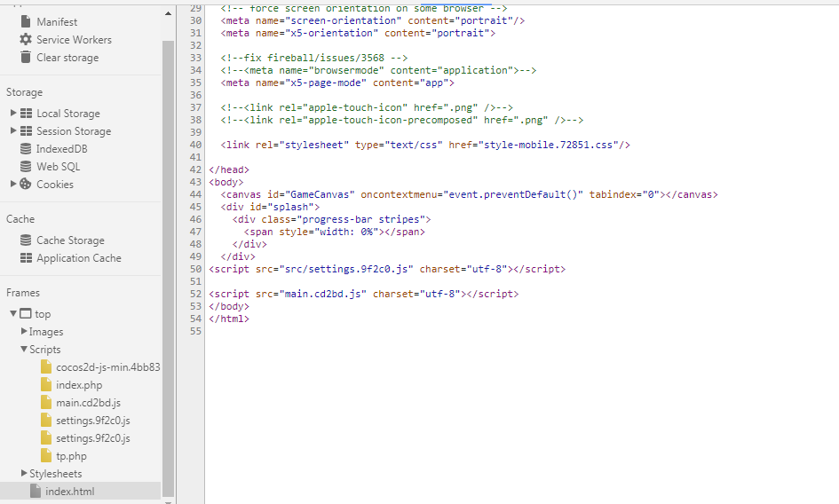Click "x5-page-mode" meta name
Image resolution: width=839 pixels, height=504 pixels.
point(326,83)
